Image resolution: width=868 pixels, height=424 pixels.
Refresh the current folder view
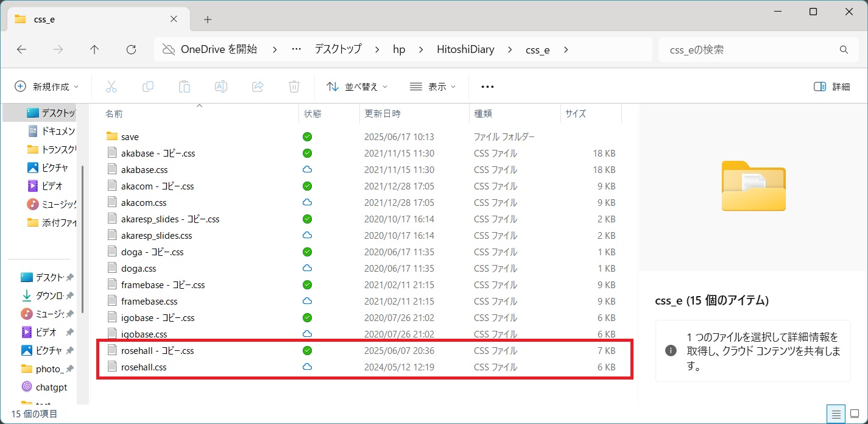pyautogui.click(x=130, y=50)
